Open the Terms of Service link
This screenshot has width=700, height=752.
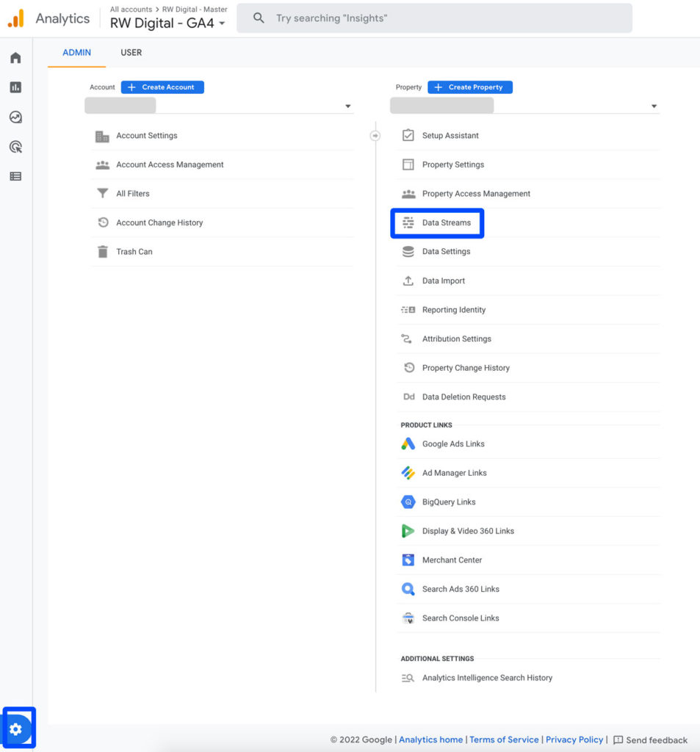click(504, 740)
